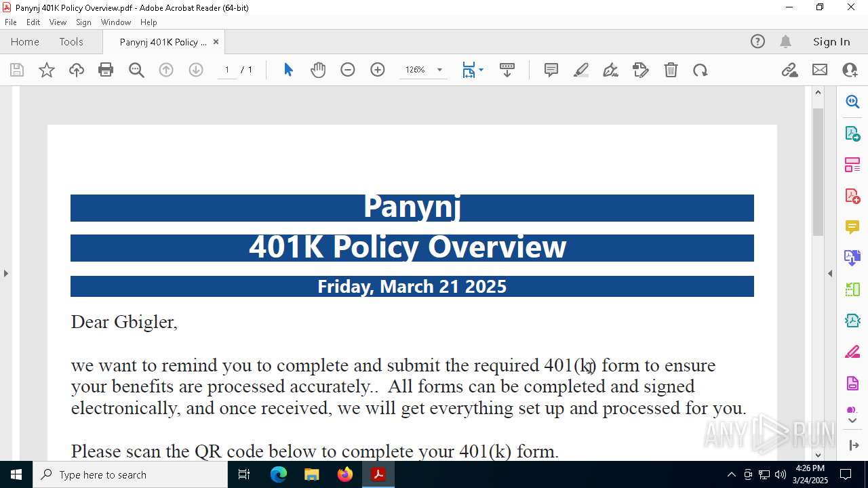
Task: Go to previous page arrow
Action: pos(166,70)
